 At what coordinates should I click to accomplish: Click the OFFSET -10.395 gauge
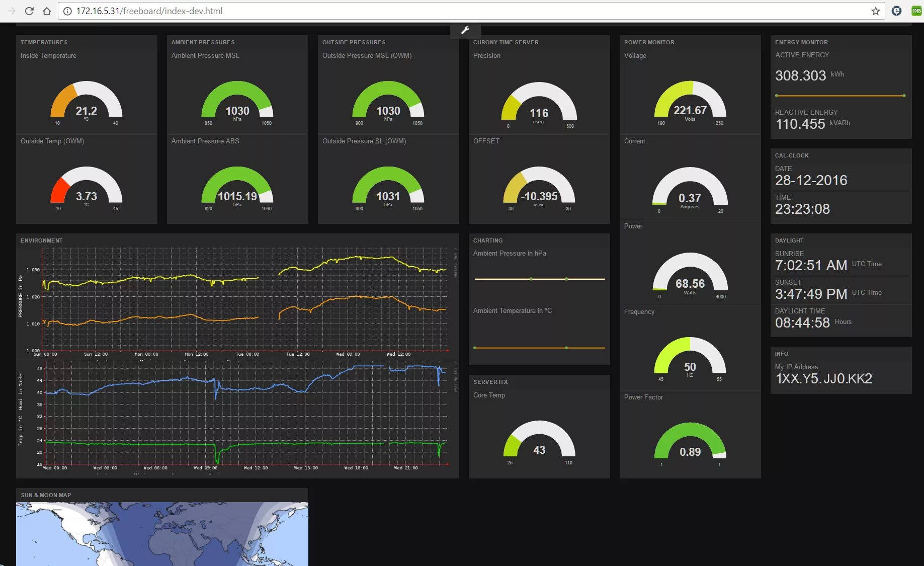click(x=539, y=189)
